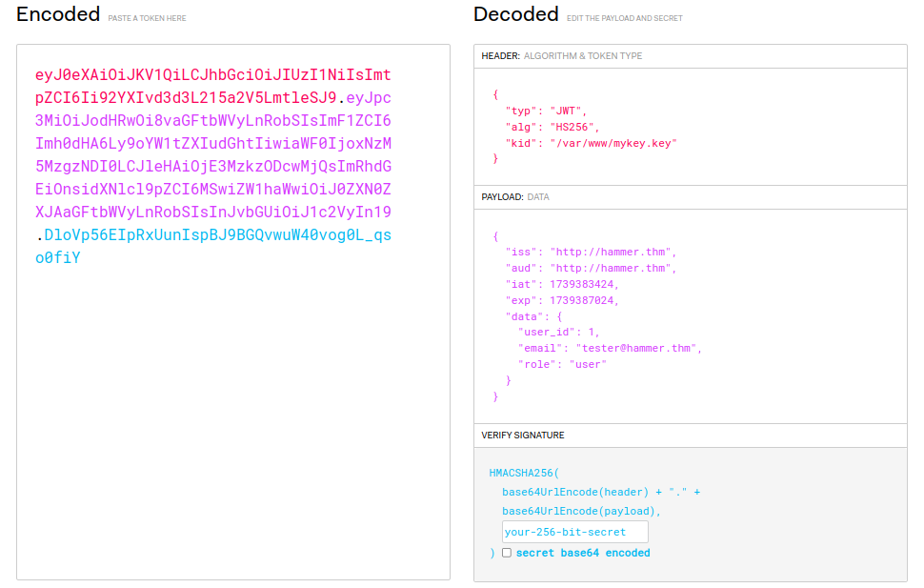Click the "typ" JWT line in header
Viewport: 924px width, 588px height.
pos(546,111)
